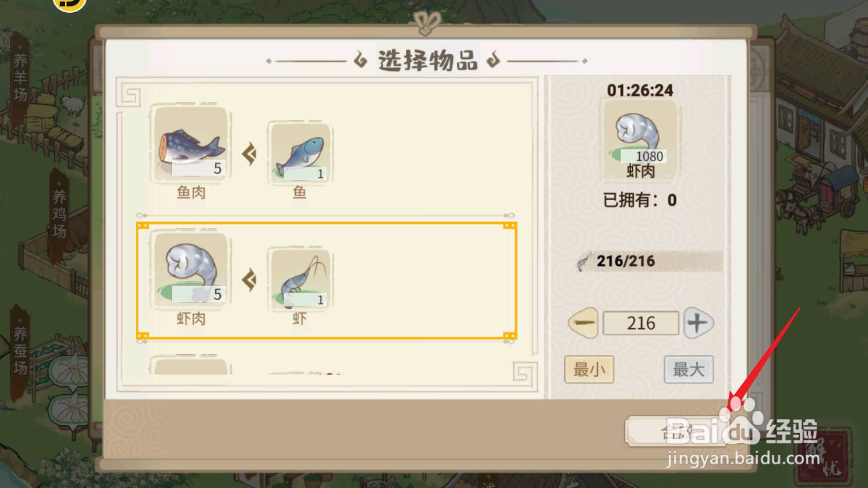Click the raw shrimp (虾) ingredient icon
This screenshot has width=868, height=488.
(300, 278)
